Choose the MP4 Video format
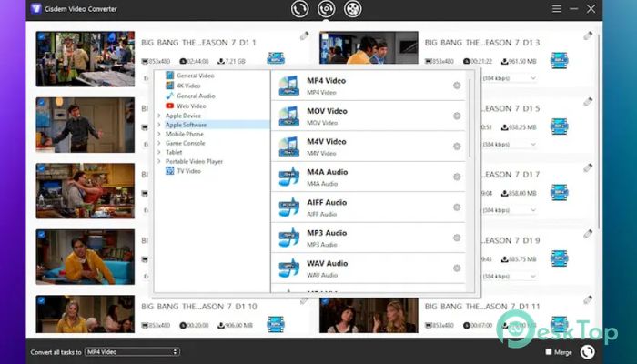 [x=368, y=86]
